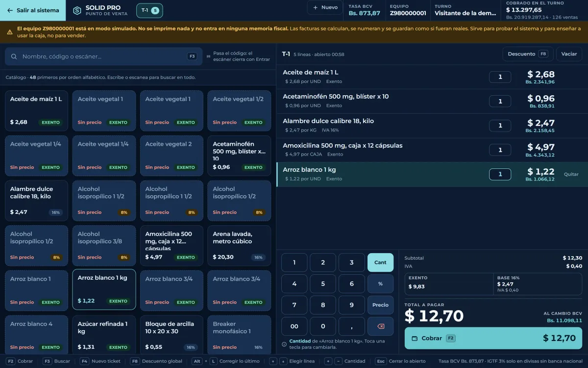Image resolution: width=588 pixels, height=368 pixels.
Task: Click the info icon below the keypad
Action: (285, 344)
